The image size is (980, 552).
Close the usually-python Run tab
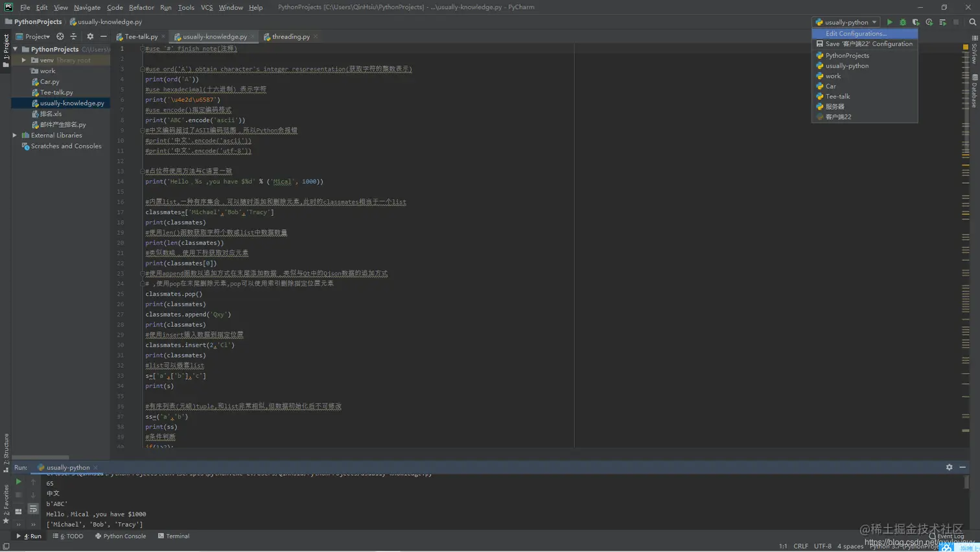click(95, 468)
